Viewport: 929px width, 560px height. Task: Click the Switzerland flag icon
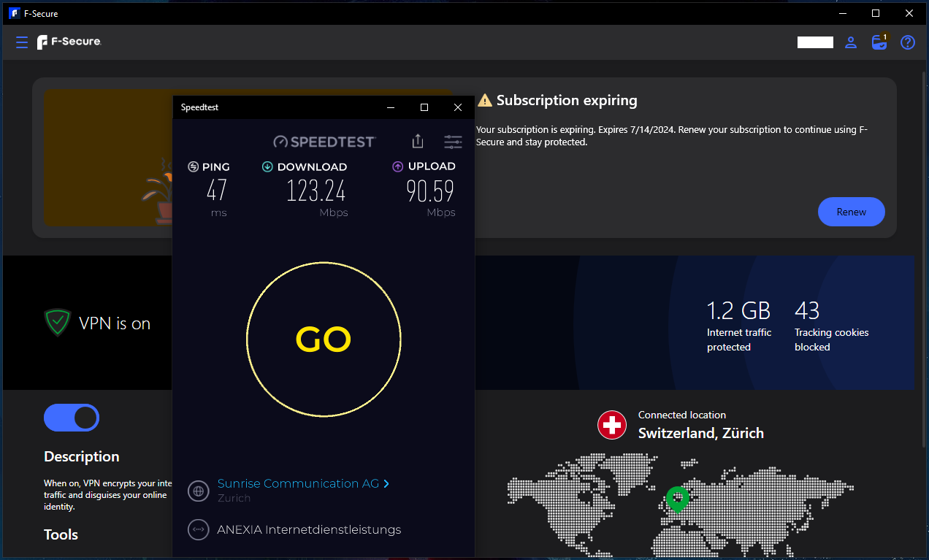coord(612,424)
